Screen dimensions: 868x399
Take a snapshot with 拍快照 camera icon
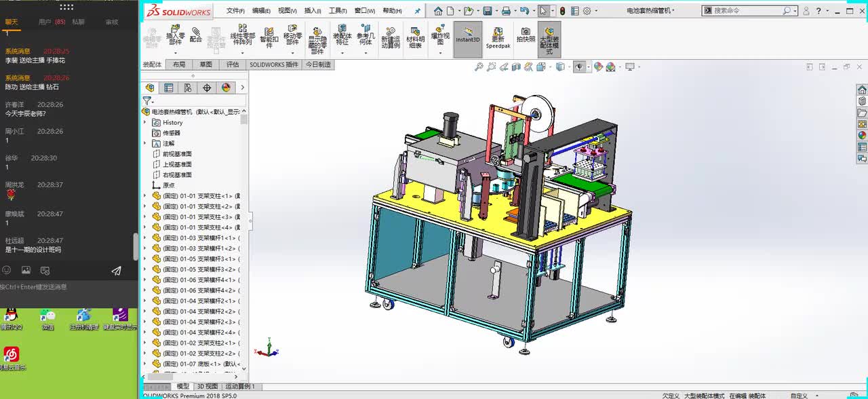526,35
